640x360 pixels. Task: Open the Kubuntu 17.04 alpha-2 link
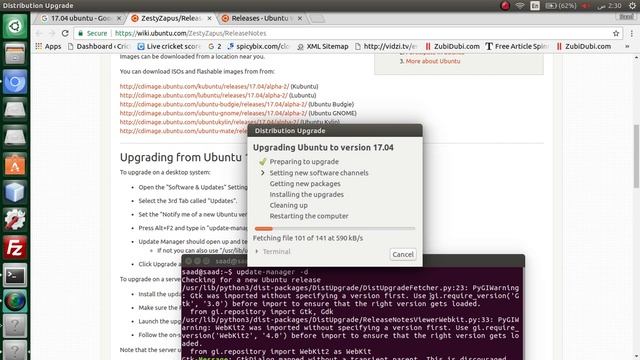(204, 86)
